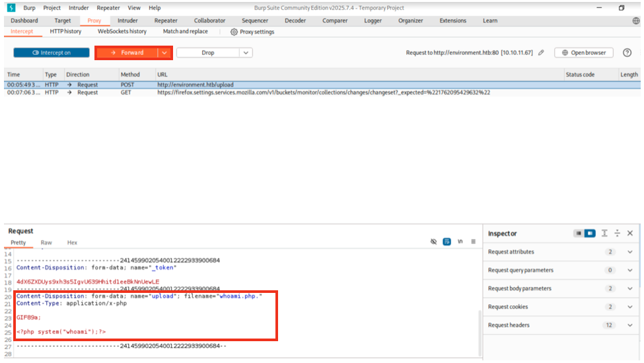Toggle line wrapping icon in Request panel
This screenshot has height=363, width=644.
[447, 242]
